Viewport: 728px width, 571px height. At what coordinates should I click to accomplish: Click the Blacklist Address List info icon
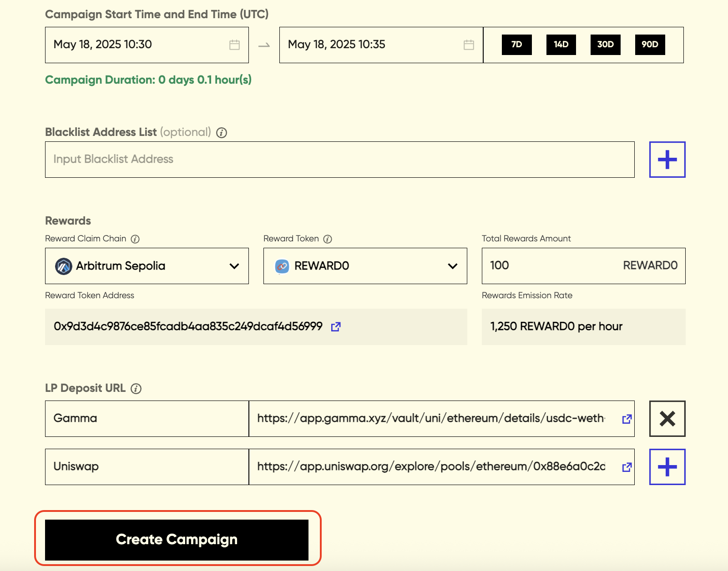[x=222, y=133]
